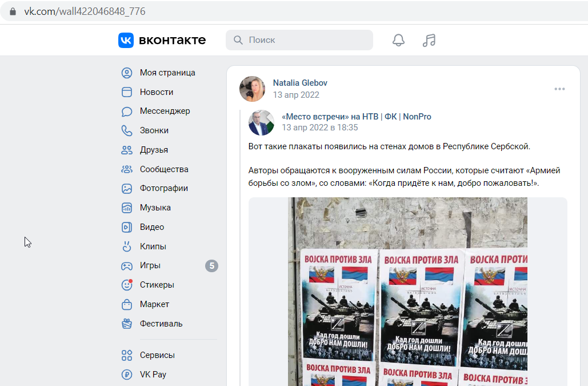Screen dimensions: 588x386
Task: Click the Communities group icon
Action: (x=127, y=169)
